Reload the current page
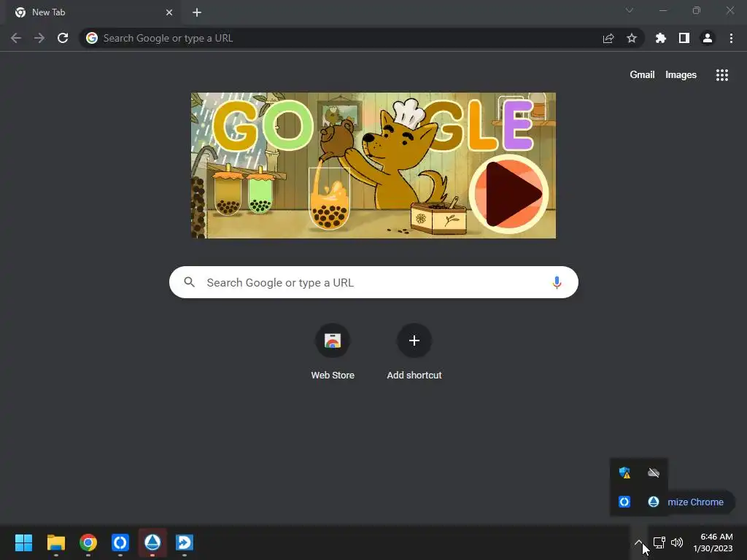 63,38
